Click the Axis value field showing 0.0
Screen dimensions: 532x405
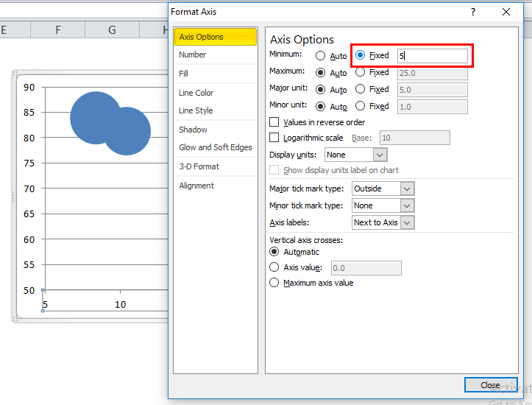click(x=366, y=268)
